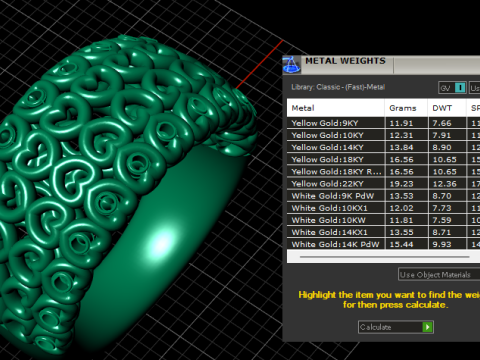Click the Library: Classic-(Fast)-Metal label
The image size is (480, 360).
coord(338,87)
